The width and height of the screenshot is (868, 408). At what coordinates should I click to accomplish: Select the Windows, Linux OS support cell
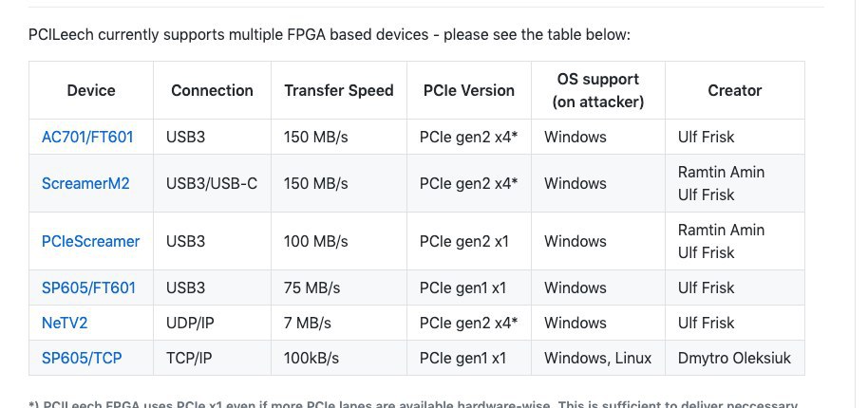click(x=598, y=358)
